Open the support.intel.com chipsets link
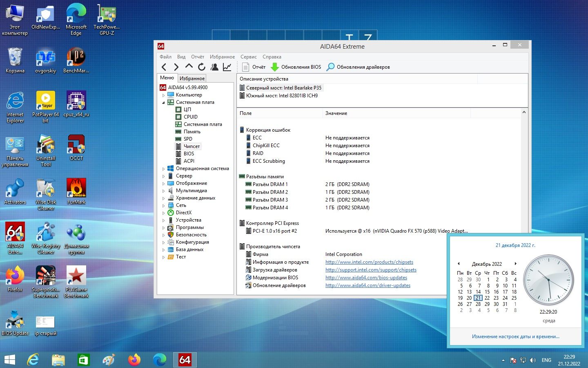588x368 pixels. tap(371, 270)
